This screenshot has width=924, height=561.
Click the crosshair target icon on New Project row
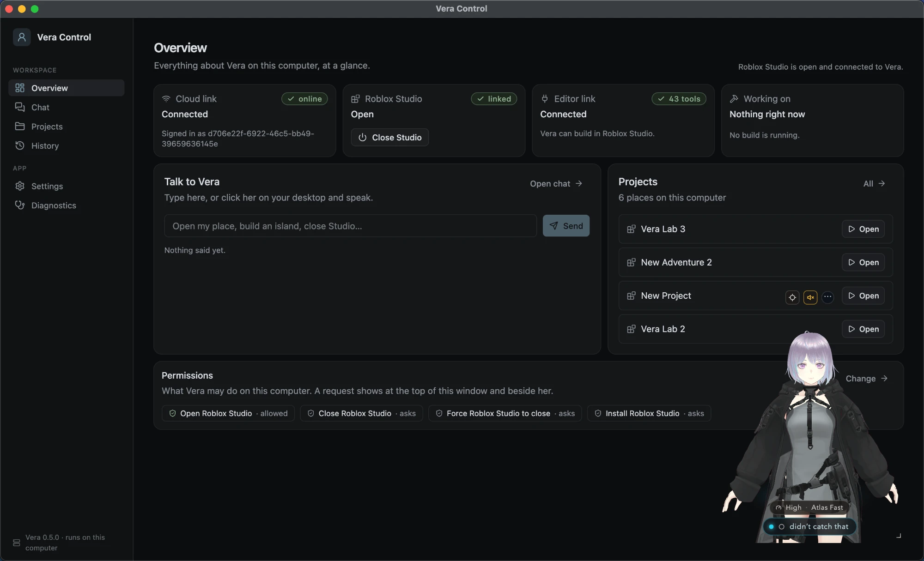(792, 297)
